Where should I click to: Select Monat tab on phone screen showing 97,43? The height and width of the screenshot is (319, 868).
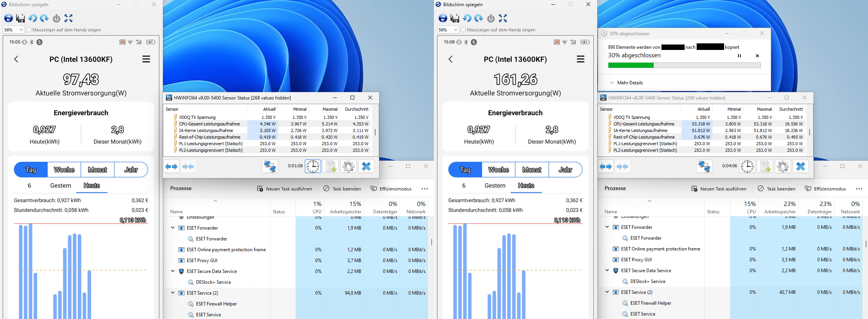coord(97,170)
